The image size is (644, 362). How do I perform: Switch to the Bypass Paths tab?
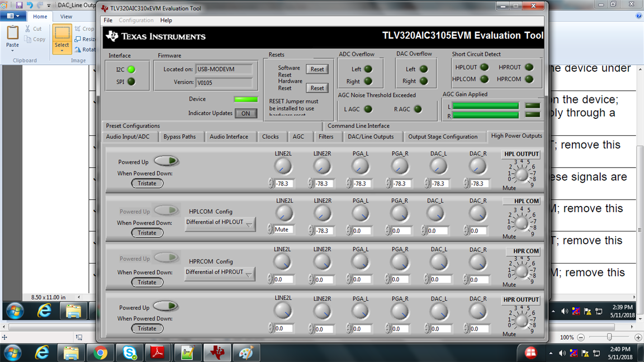coord(180,137)
